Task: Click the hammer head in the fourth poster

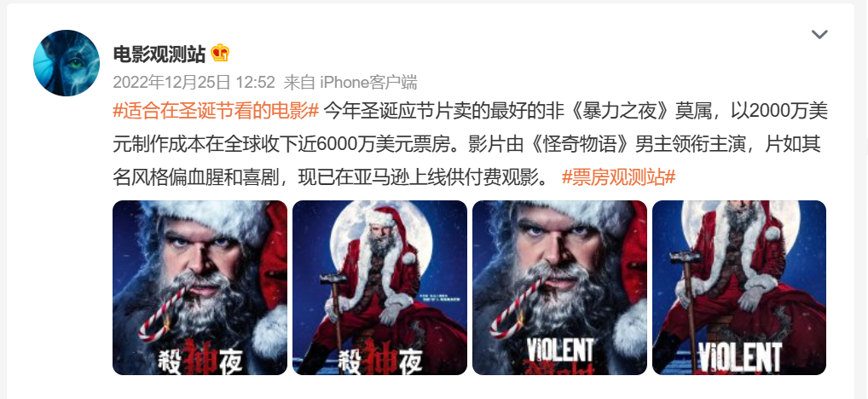Action: coord(686,257)
